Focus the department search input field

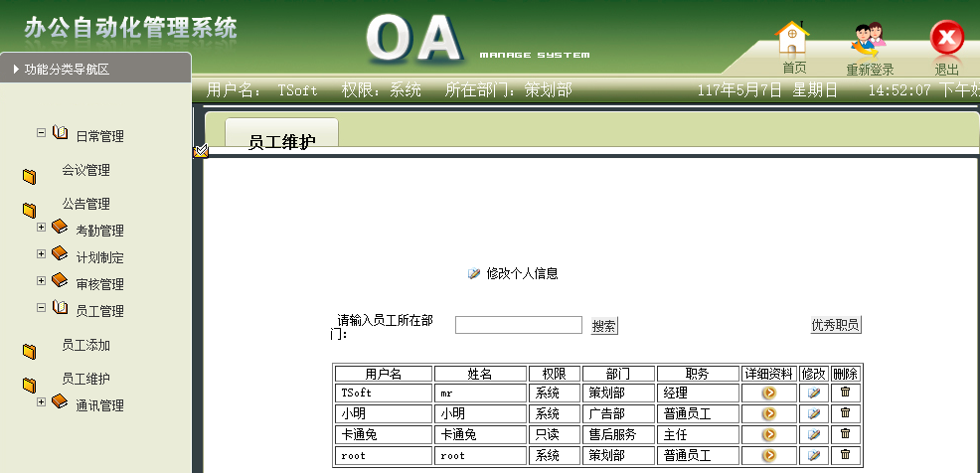tap(519, 325)
